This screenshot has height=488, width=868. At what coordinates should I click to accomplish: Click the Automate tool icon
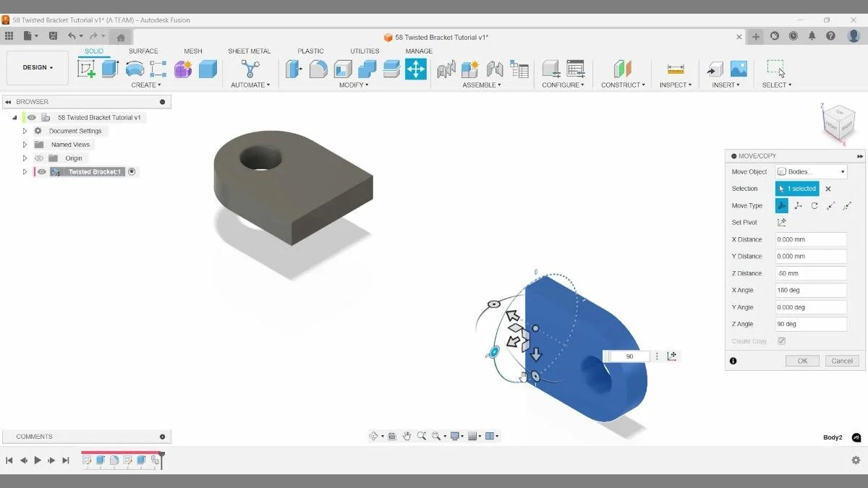(x=250, y=69)
